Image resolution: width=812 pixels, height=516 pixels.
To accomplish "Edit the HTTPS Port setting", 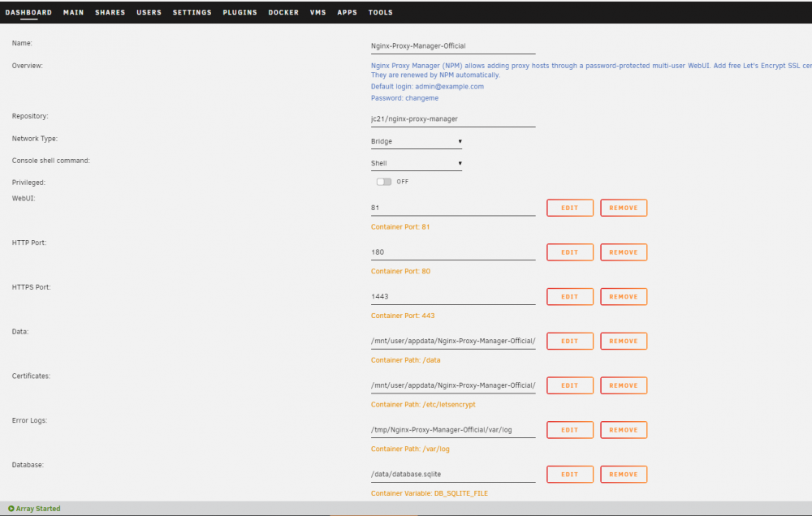I will (x=570, y=297).
